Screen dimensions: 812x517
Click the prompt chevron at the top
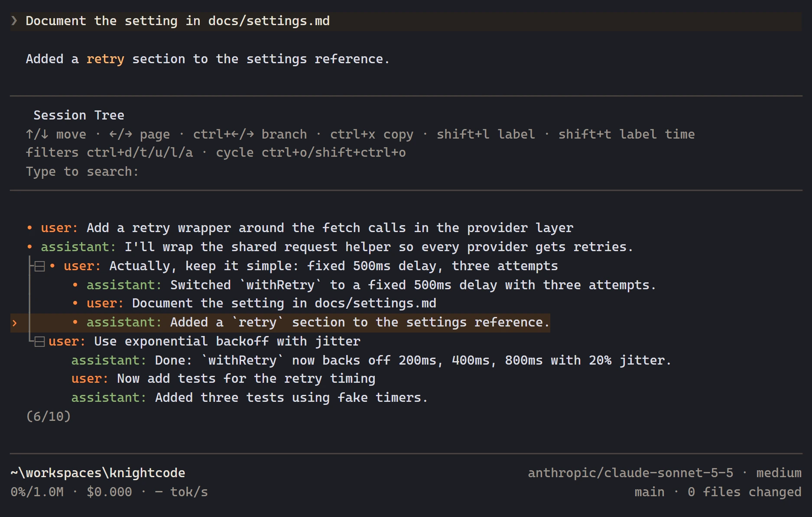(x=14, y=21)
